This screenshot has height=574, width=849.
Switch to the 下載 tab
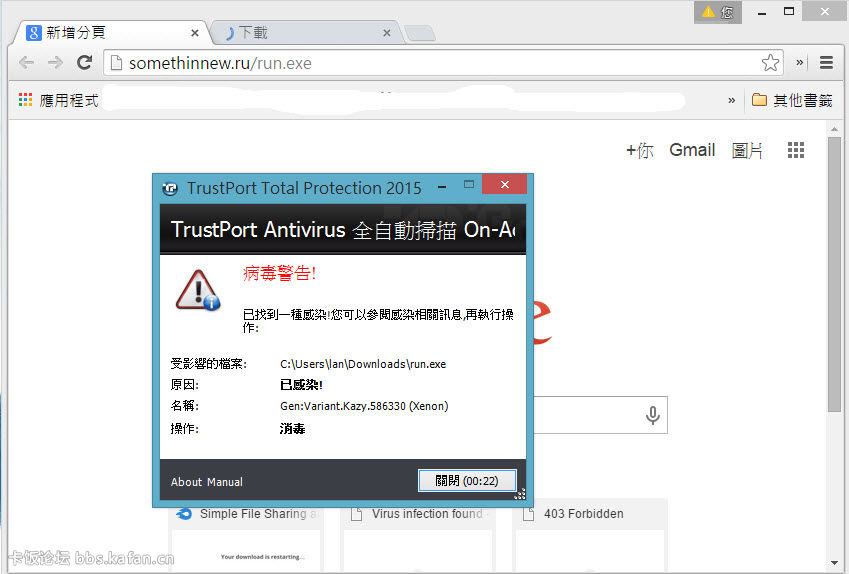[300, 33]
